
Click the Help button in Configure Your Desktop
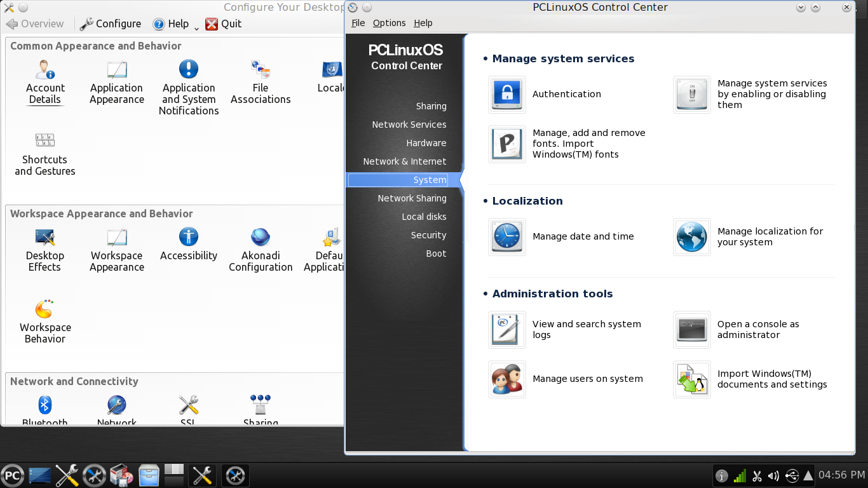171,24
